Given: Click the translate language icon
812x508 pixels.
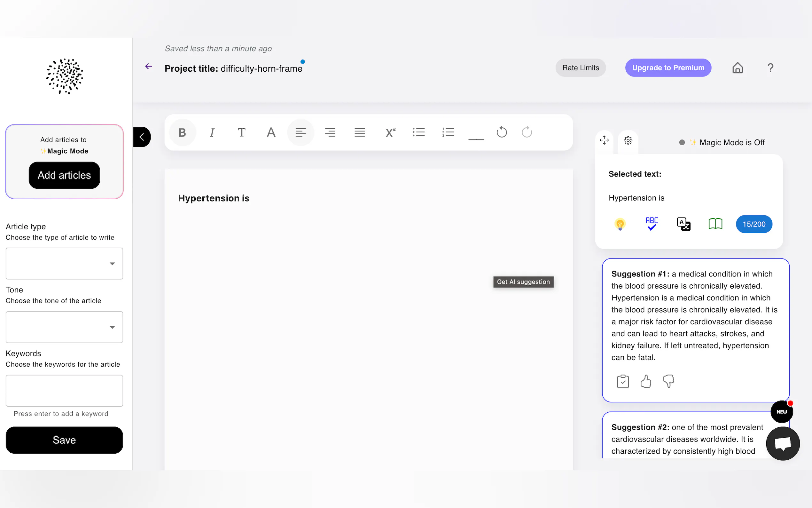Looking at the screenshot, I should pos(683,224).
